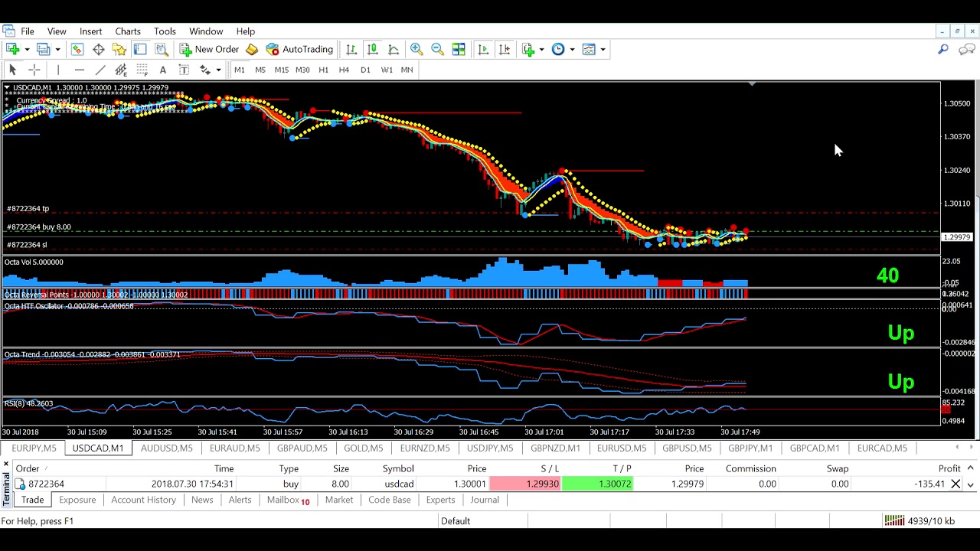Screen dimensions: 980x551
Task: Click the New Order button
Action: [x=209, y=49]
